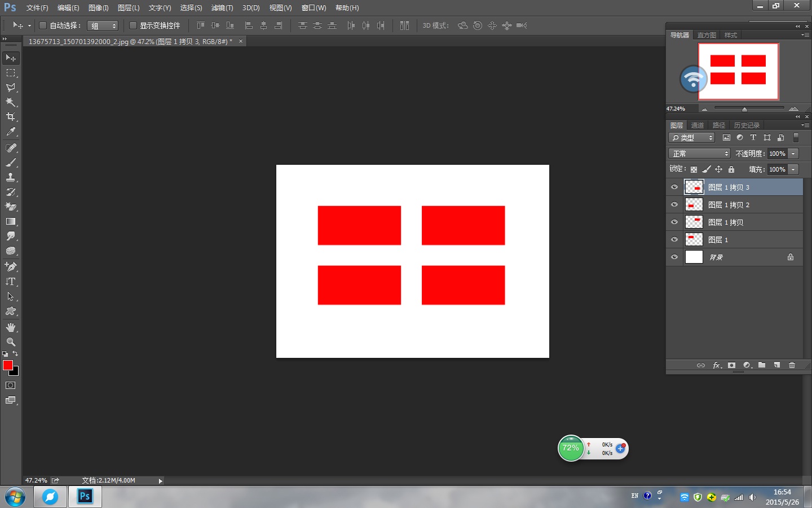Hide the 图层 1 拷贝 layer

click(674, 222)
